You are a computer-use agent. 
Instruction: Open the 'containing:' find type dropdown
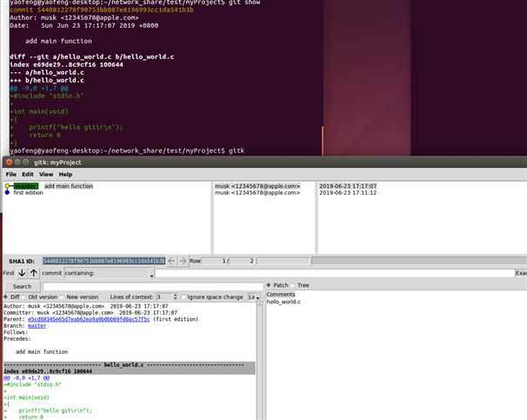click(x=110, y=273)
